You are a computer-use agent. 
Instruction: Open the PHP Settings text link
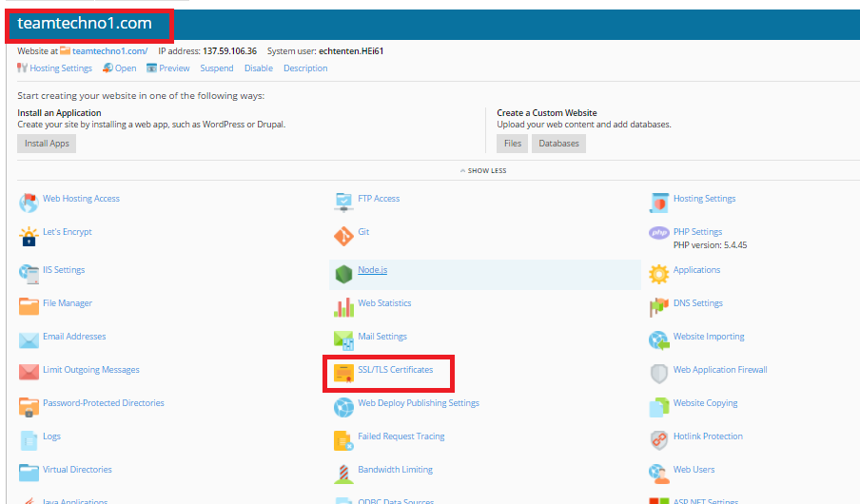coord(697,232)
